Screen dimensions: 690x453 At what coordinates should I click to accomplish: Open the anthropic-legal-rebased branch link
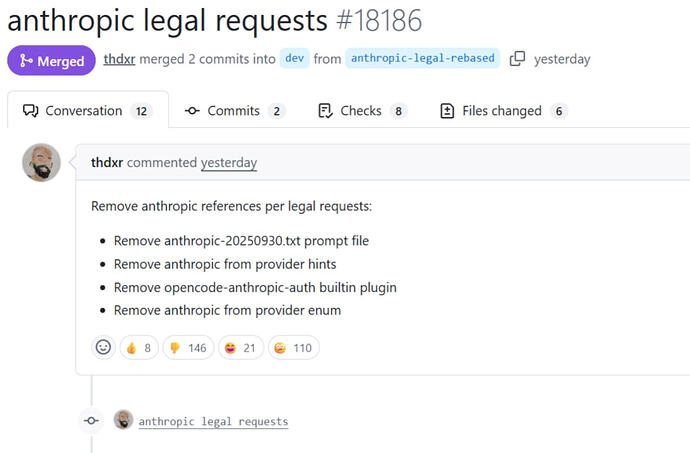(422, 58)
